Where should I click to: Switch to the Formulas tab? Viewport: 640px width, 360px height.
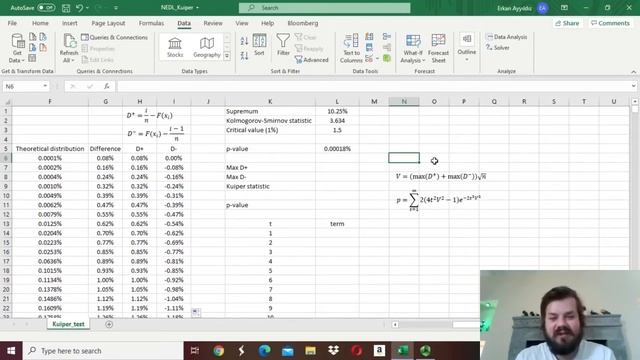point(151,23)
